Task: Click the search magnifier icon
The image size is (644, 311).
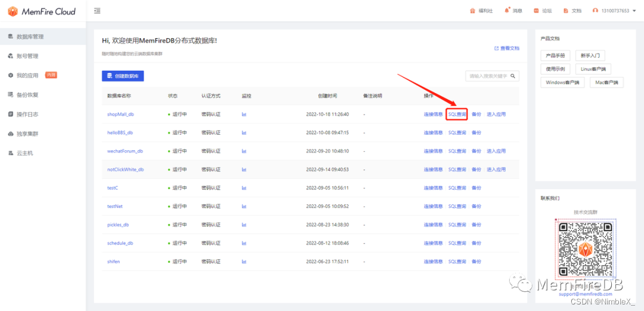Action: pyautogui.click(x=513, y=76)
